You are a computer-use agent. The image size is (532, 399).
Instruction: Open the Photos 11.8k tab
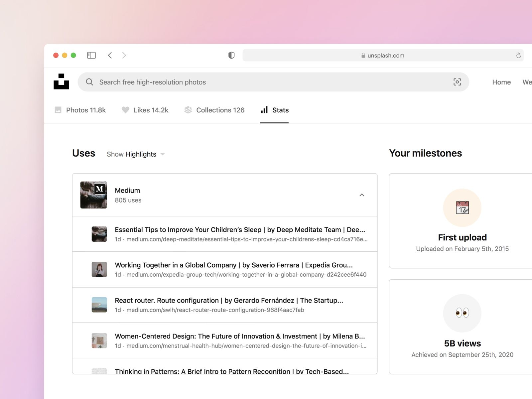pyautogui.click(x=80, y=110)
